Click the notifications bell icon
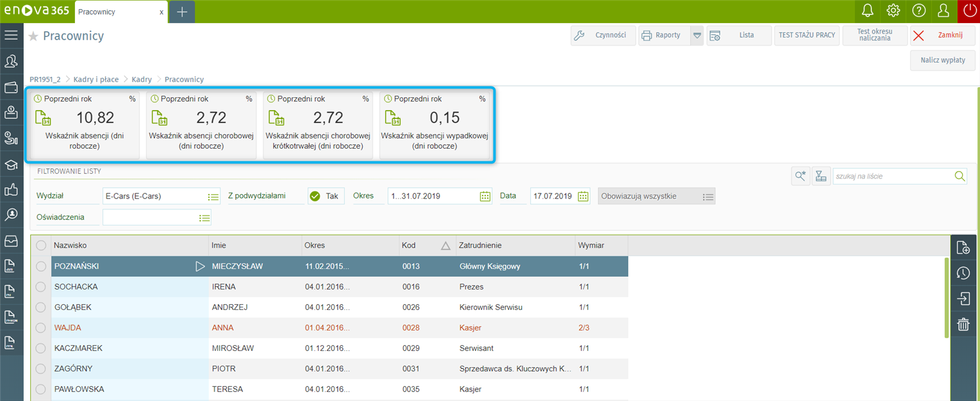This screenshot has height=401, width=980. click(867, 11)
